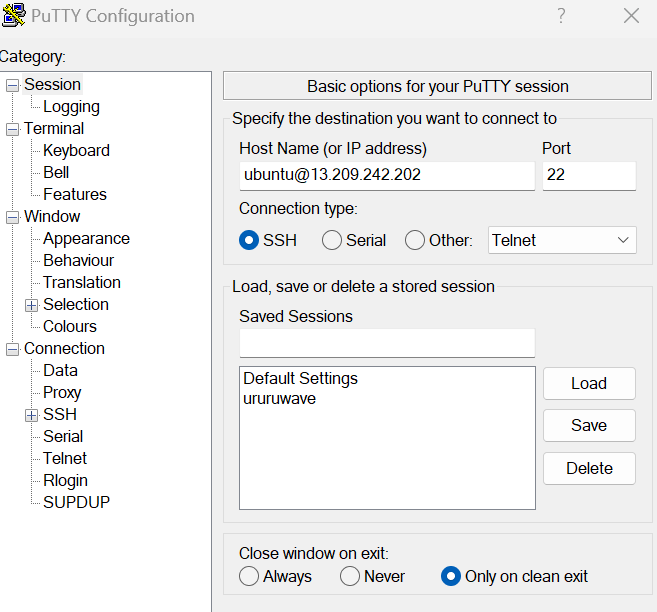This screenshot has height=612, width=657.
Task: Open the help question mark button
Action: (x=561, y=16)
